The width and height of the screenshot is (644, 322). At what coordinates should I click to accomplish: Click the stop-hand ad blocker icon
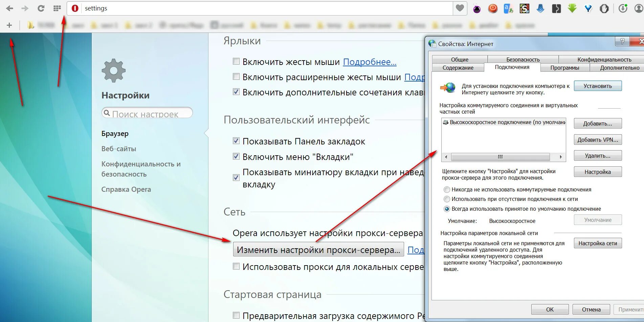(604, 8)
